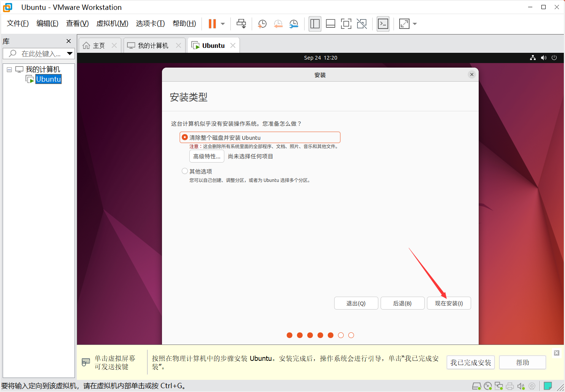Viewport: 565px width, 392px height.
Task: Open the 查看(V) menu
Action: (x=77, y=24)
